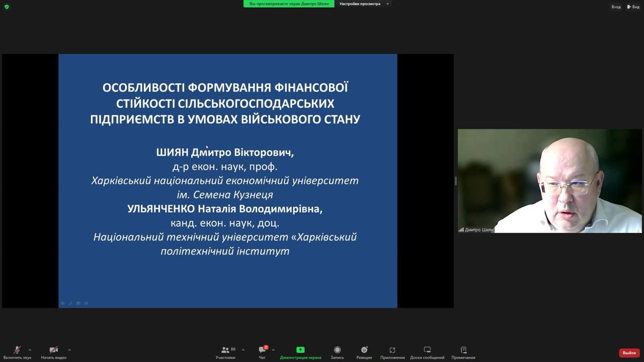Open the Приложения apps panel

392,352
